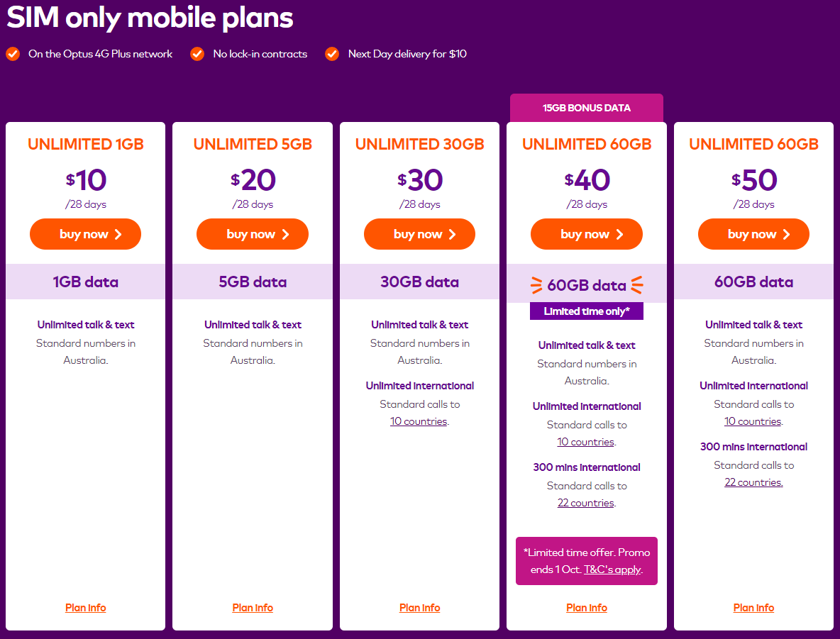This screenshot has width=840, height=639.
Task: Open Plan info for the $40 plan
Action: point(587,608)
